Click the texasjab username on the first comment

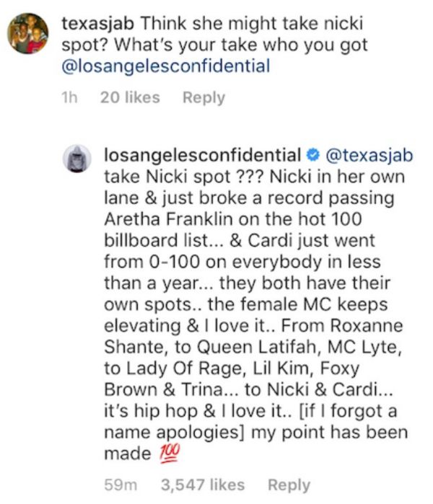[98, 24]
